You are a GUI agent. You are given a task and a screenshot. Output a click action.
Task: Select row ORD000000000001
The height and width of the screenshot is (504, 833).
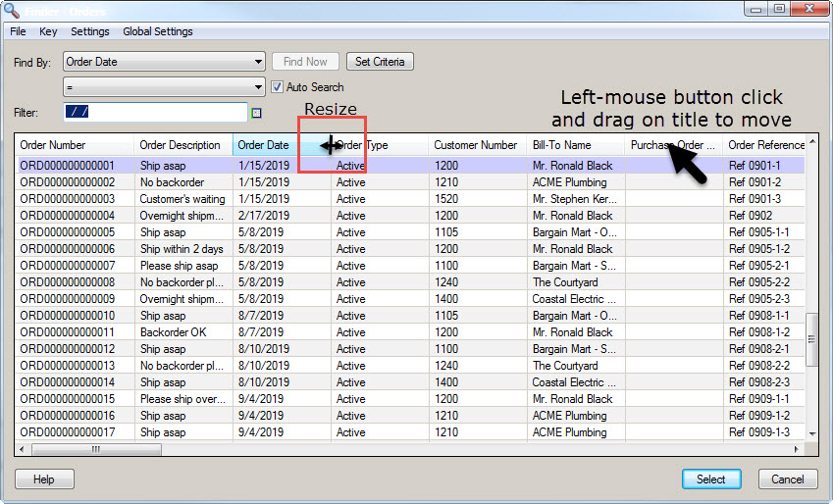pos(409,165)
